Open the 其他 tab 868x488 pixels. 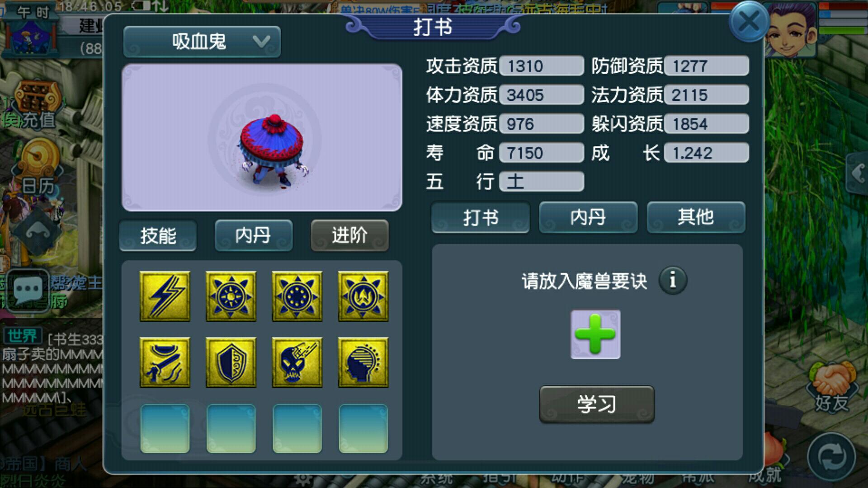coord(696,217)
